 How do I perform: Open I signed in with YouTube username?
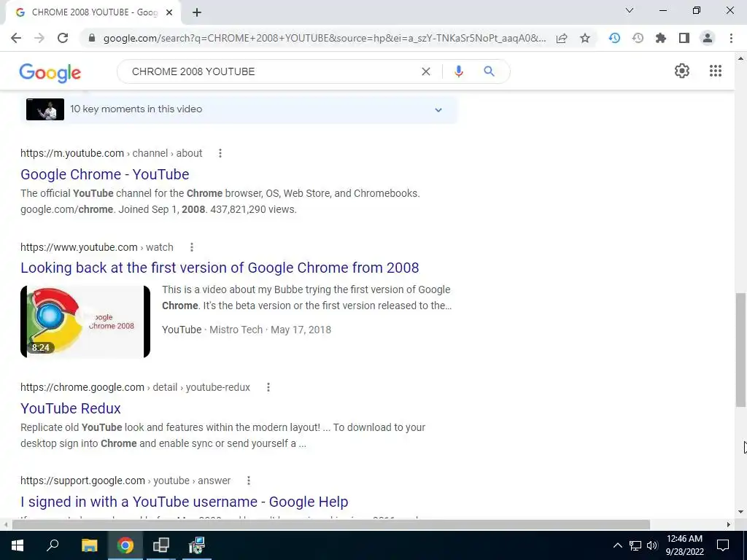(x=185, y=502)
